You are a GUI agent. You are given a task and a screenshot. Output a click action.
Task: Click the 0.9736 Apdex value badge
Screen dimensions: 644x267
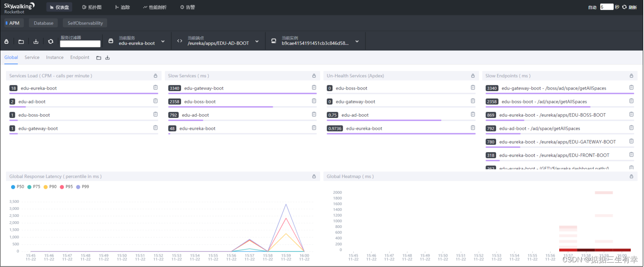click(x=335, y=129)
